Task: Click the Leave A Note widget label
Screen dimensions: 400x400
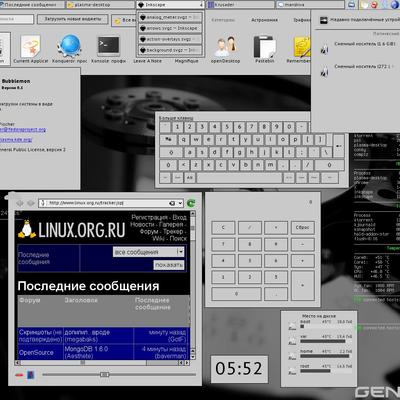Action: tap(147, 61)
